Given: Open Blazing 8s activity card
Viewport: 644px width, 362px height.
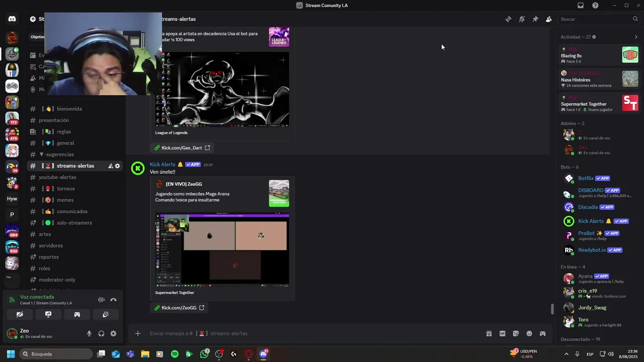Looking at the screenshot, I should coord(600,55).
